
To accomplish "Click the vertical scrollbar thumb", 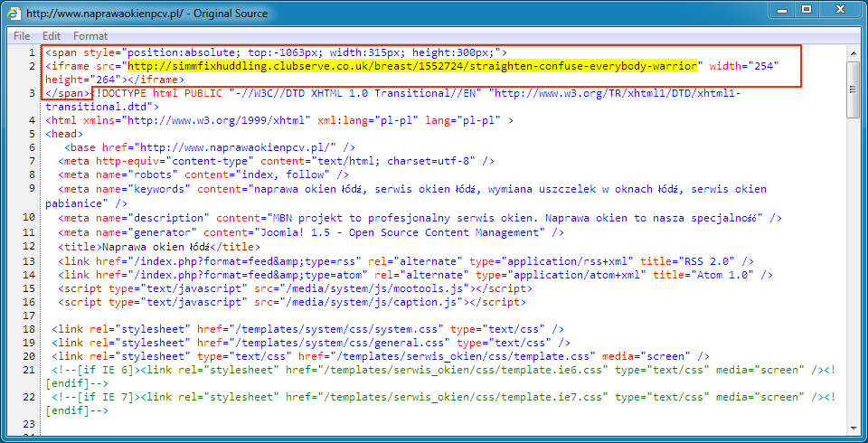I will pos(854,90).
